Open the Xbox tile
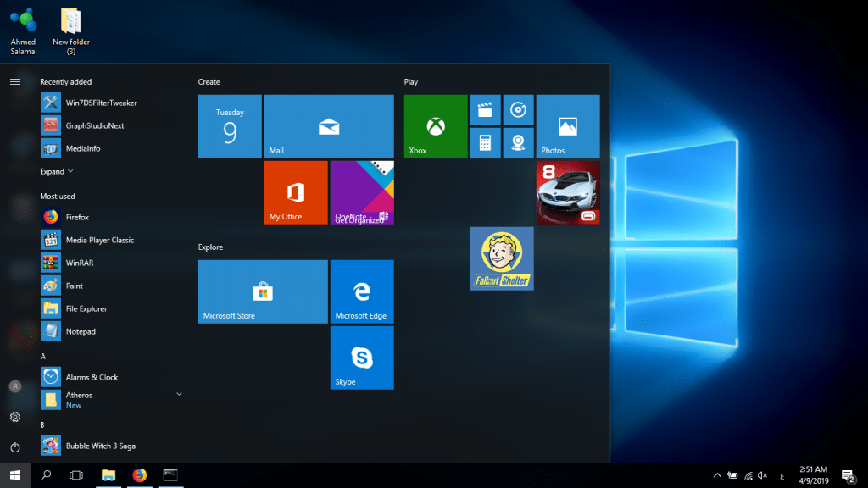Image resolution: width=868 pixels, height=488 pixels. tap(436, 126)
